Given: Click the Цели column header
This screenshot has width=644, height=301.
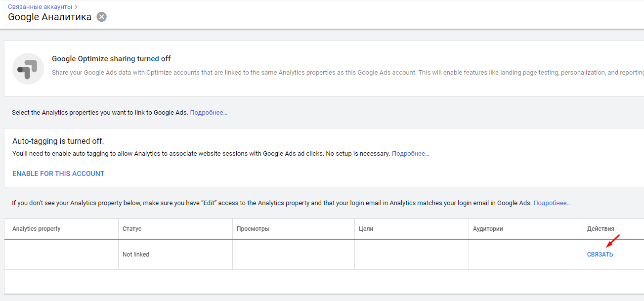Looking at the screenshot, I should click(x=366, y=229).
